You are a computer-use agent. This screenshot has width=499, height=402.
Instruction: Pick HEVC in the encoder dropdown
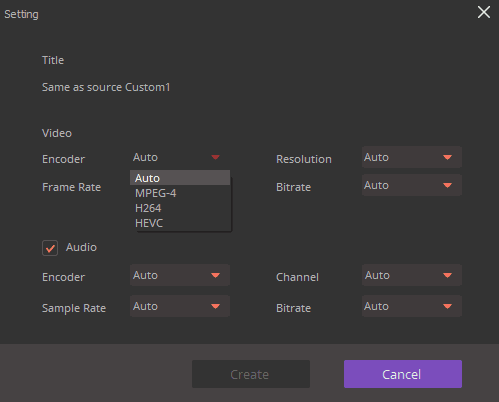point(180,223)
